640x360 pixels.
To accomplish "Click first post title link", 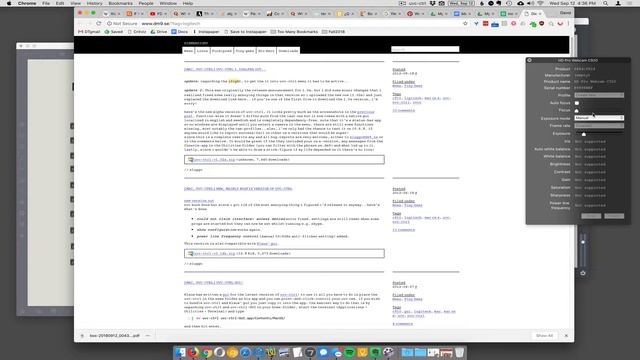I will (x=224, y=69).
